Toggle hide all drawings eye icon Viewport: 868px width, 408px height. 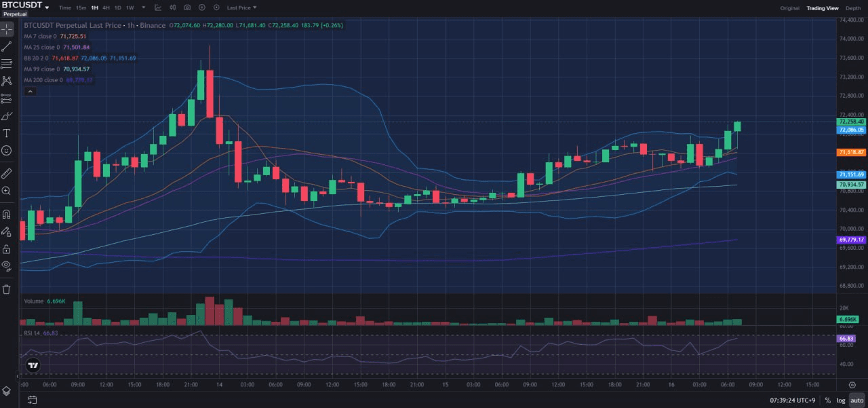pyautogui.click(x=7, y=265)
